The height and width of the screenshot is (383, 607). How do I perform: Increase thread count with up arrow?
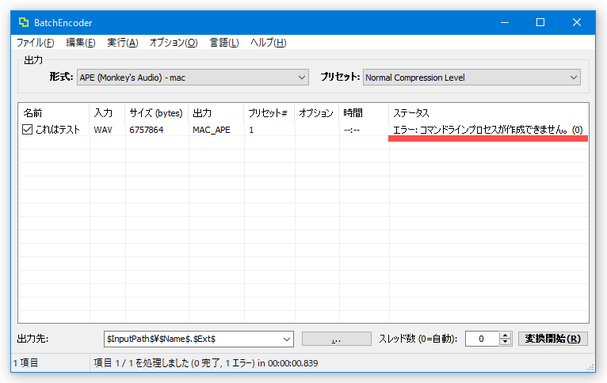505,336
